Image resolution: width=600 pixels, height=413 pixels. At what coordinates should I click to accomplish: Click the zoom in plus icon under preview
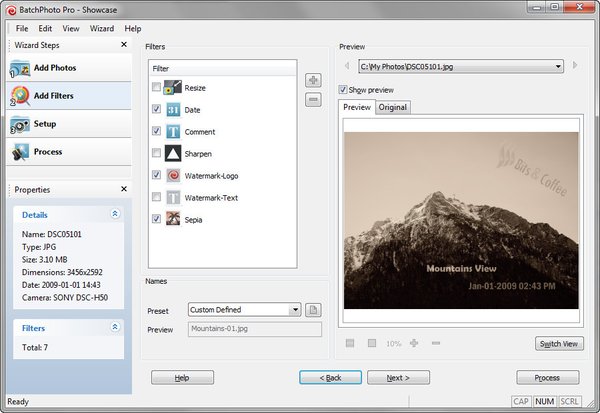click(413, 343)
